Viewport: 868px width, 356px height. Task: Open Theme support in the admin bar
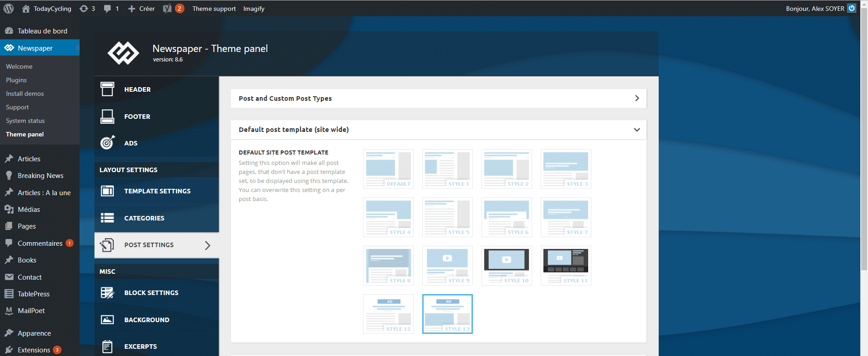(214, 9)
